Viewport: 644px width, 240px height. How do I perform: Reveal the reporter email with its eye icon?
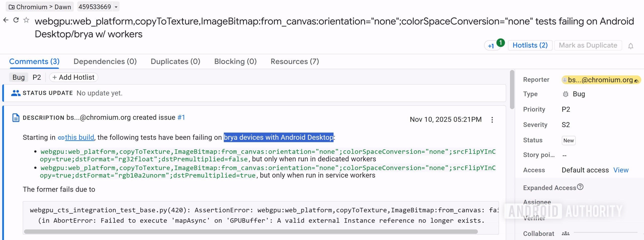pyautogui.click(x=637, y=80)
